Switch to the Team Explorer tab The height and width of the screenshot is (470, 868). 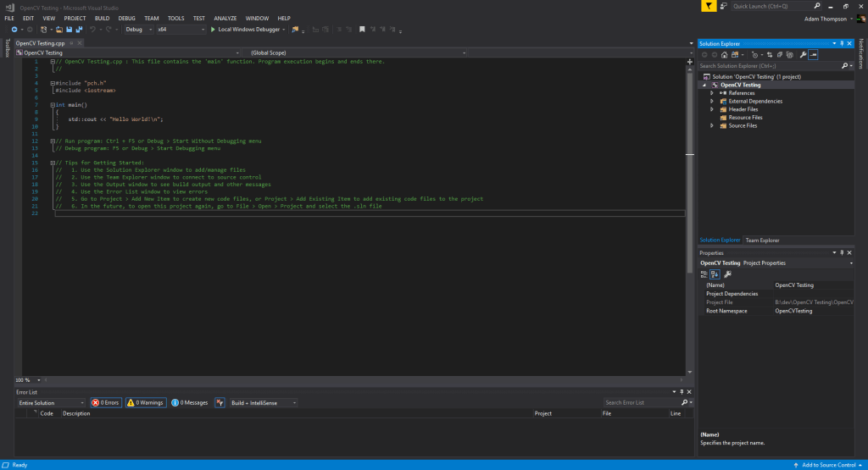click(x=762, y=241)
